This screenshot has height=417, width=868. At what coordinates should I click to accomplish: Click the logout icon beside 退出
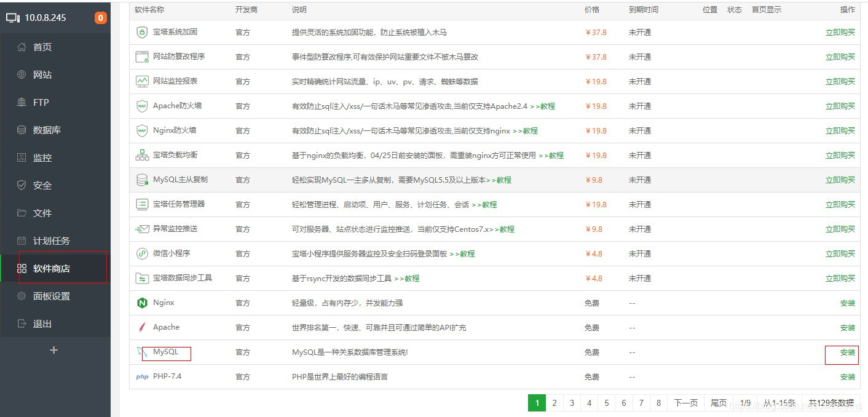point(22,324)
